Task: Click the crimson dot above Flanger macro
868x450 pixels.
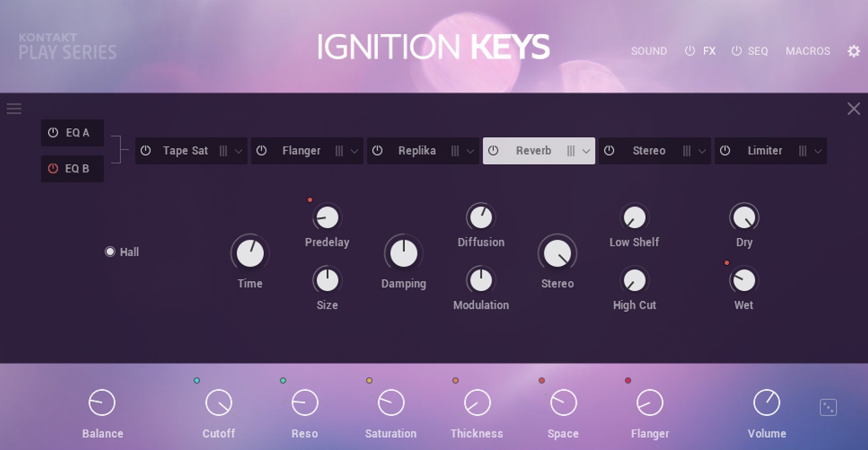Action: (628, 380)
